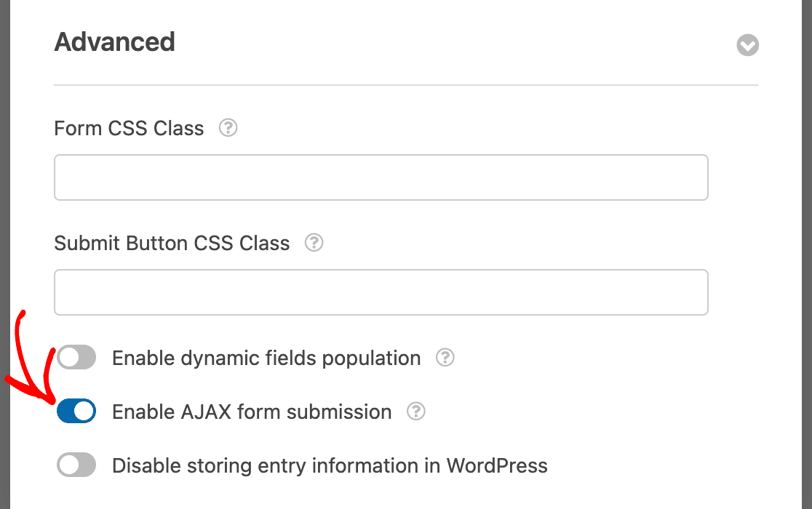Screen dimensions: 812x509
Task: Click the divider line below Advanced heading
Action: click(x=405, y=86)
